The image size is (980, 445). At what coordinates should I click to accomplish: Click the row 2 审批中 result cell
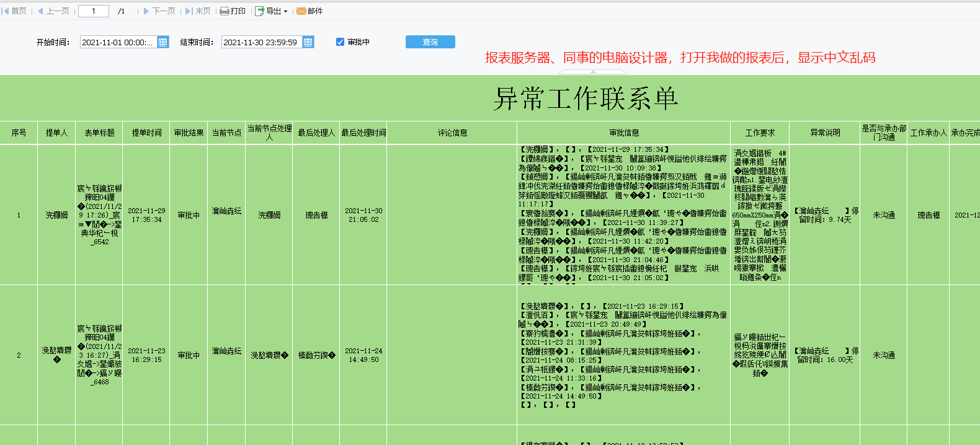[x=189, y=355]
